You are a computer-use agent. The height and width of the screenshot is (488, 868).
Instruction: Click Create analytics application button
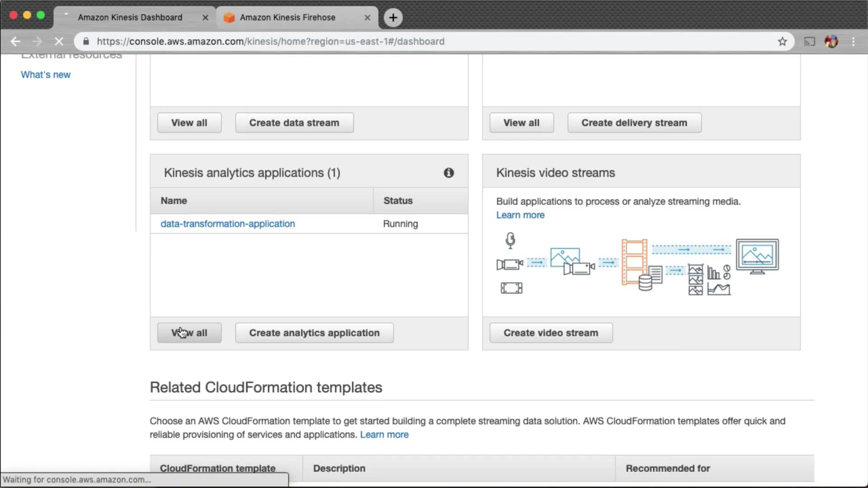(x=314, y=333)
